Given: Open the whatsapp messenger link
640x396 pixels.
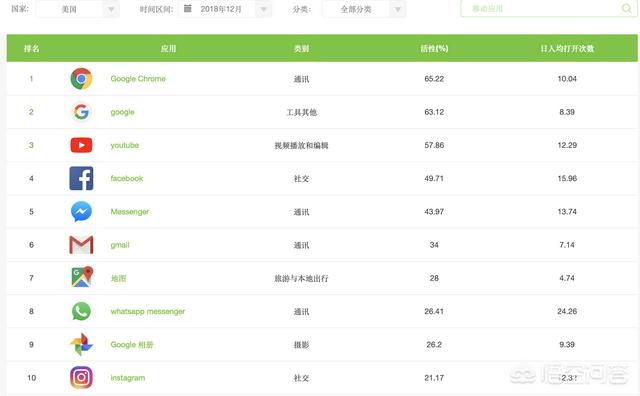Looking at the screenshot, I should (x=147, y=311).
